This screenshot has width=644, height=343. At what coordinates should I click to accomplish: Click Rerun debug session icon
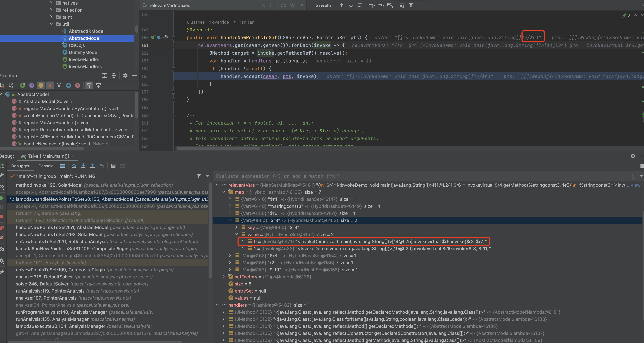pyautogui.click(x=2, y=166)
